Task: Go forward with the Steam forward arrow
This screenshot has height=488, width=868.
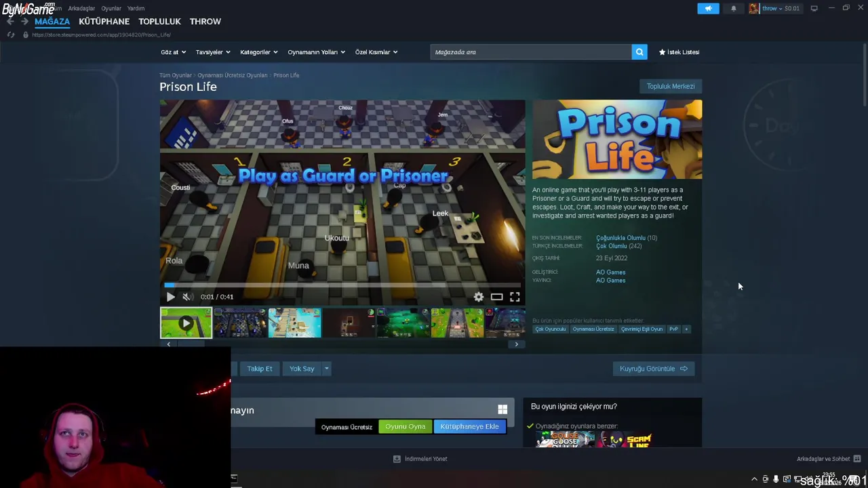Action: pos(24,22)
